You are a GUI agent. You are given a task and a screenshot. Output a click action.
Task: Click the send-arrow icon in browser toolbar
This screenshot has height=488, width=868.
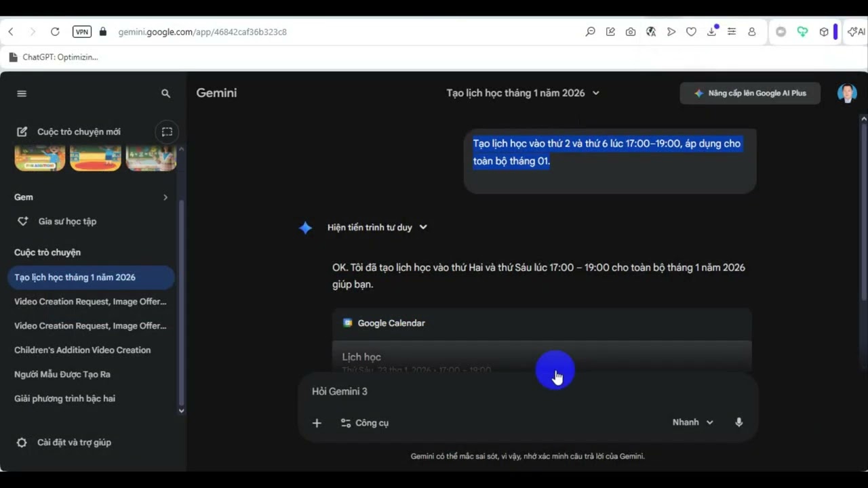(671, 32)
